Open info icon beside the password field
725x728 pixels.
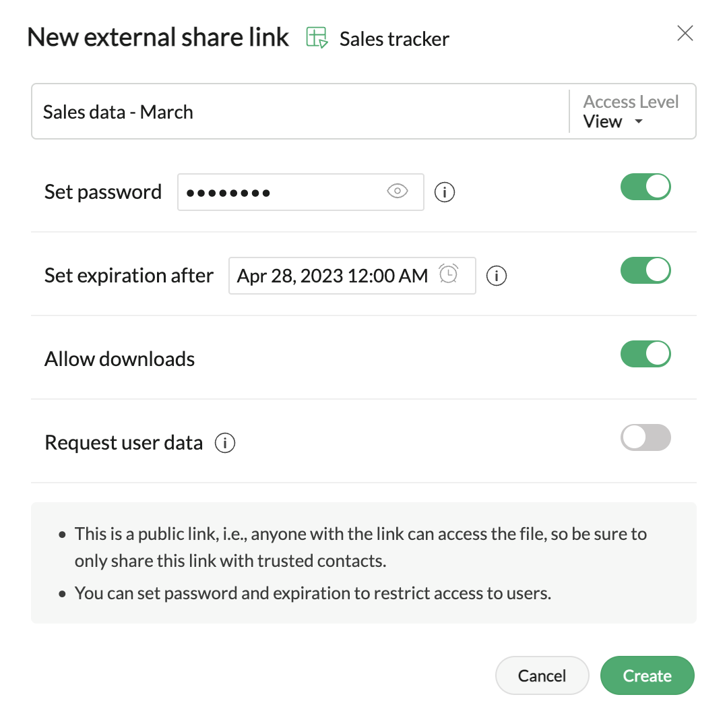(444, 191)
